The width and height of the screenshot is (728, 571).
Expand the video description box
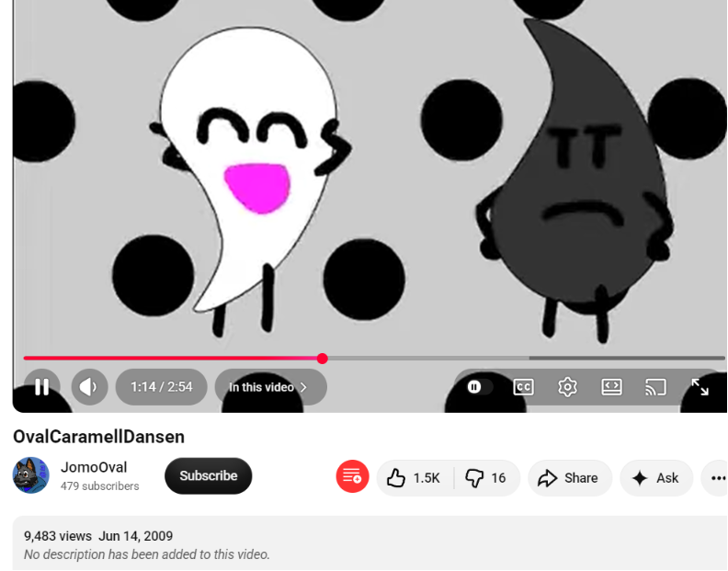tap(370, 543)
